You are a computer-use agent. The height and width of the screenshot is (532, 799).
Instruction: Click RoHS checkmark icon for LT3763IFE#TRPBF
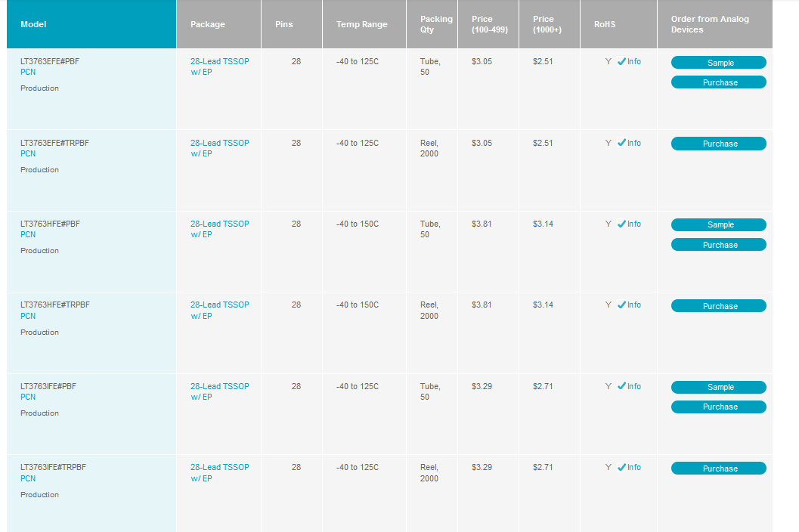(621, 467)
